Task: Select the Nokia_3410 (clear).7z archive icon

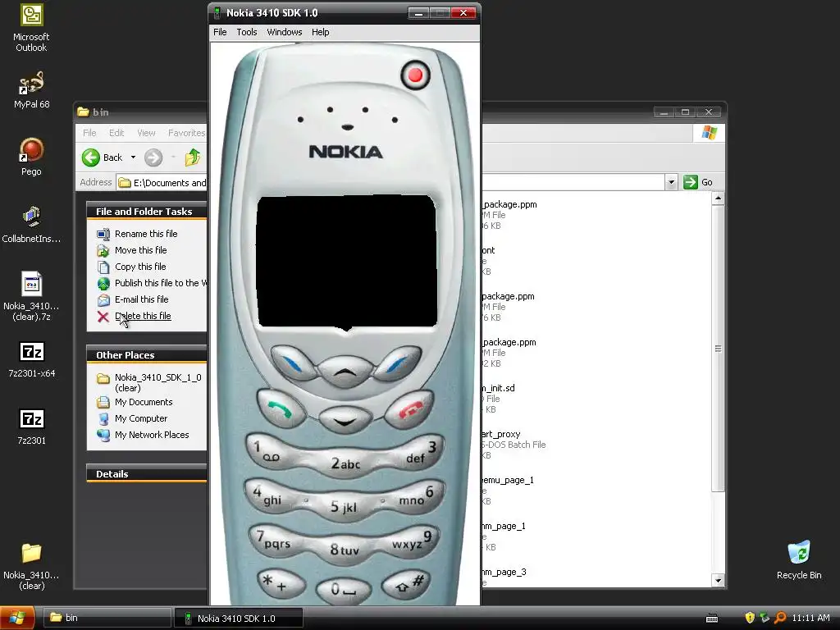Action: [x=31, y=296]
